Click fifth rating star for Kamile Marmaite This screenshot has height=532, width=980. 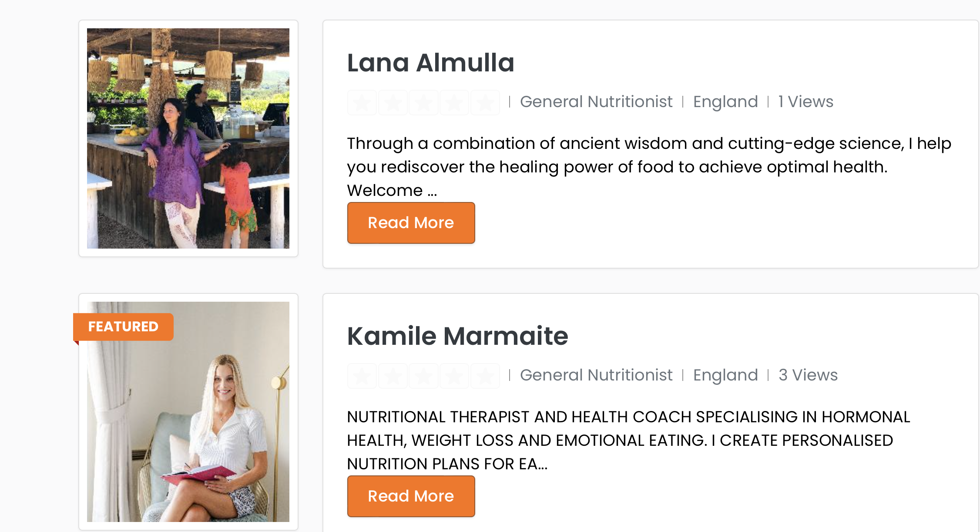[485, 376]
